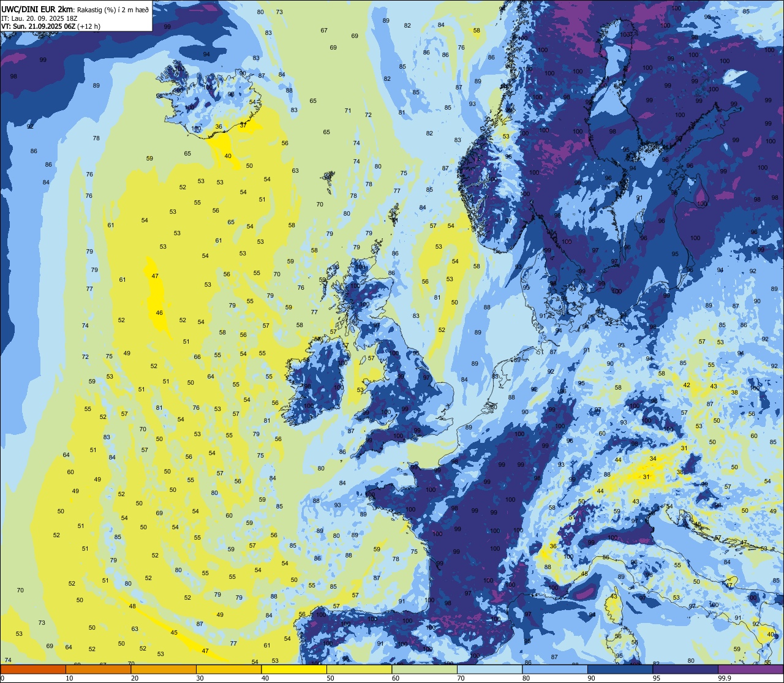Pick the light blue 70–80 legend swatch

[489, 669]
